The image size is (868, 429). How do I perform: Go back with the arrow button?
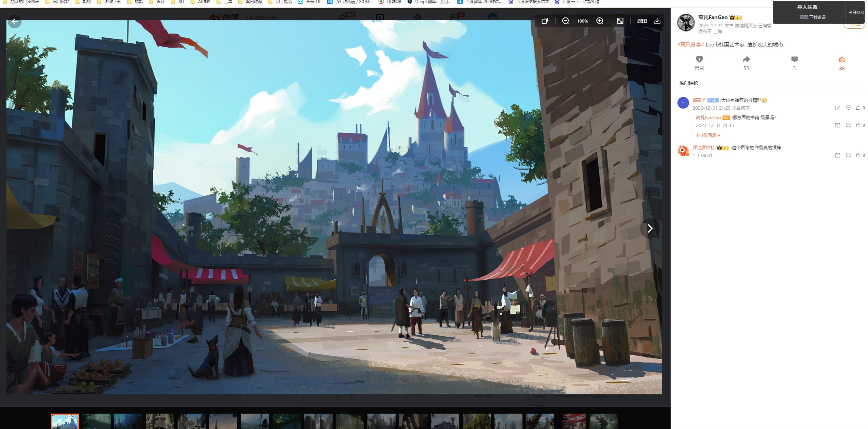coord(15,22)
